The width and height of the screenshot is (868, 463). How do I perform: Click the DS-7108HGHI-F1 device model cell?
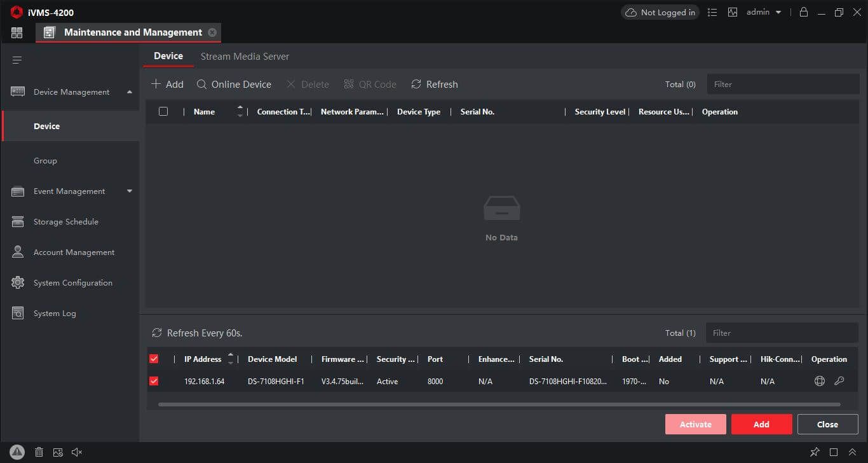point(276,382)
